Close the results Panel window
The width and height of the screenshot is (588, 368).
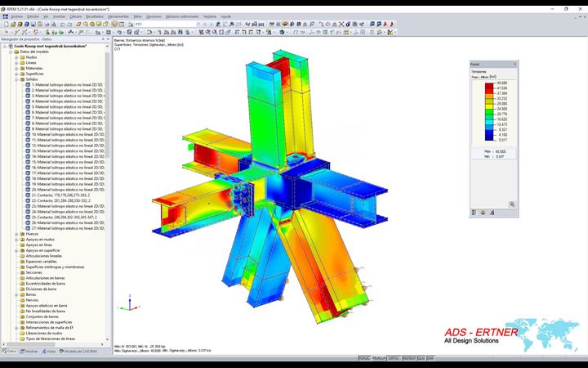[x=514, y=65]
